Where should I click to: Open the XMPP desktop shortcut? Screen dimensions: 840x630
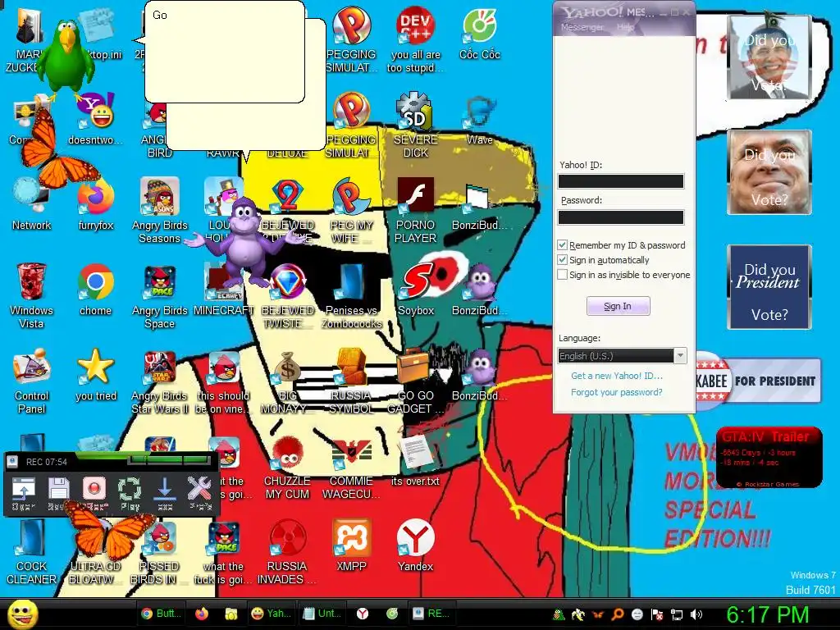[x=351, y=546]
